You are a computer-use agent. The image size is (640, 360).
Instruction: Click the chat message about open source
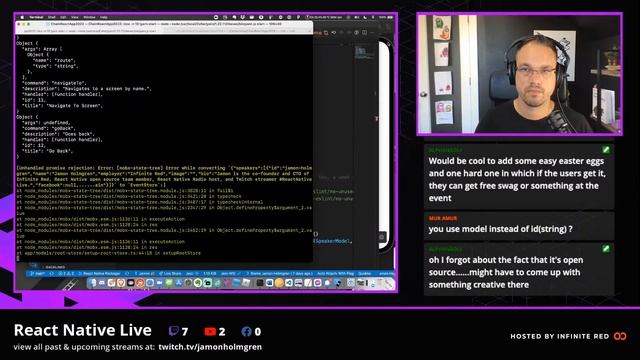pos(519,269)
